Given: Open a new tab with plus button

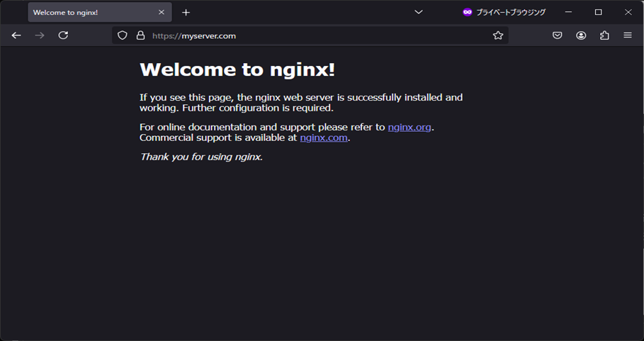Looking at the screenshot, I should coord(186,12).
